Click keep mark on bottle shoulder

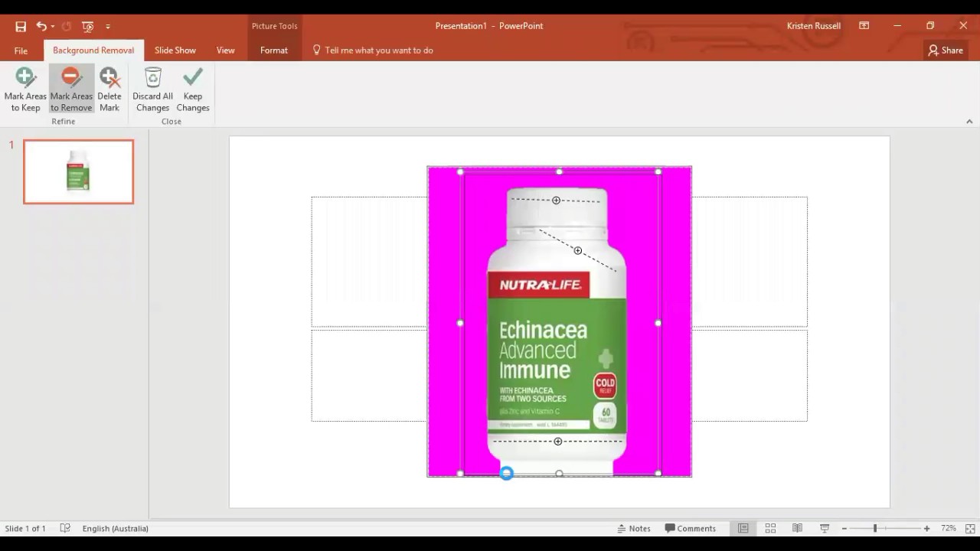point(578,250)
